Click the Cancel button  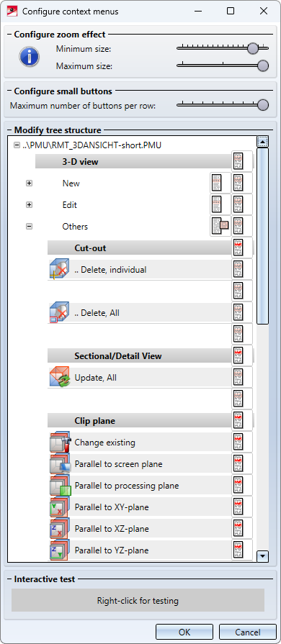tap(248, 632)
